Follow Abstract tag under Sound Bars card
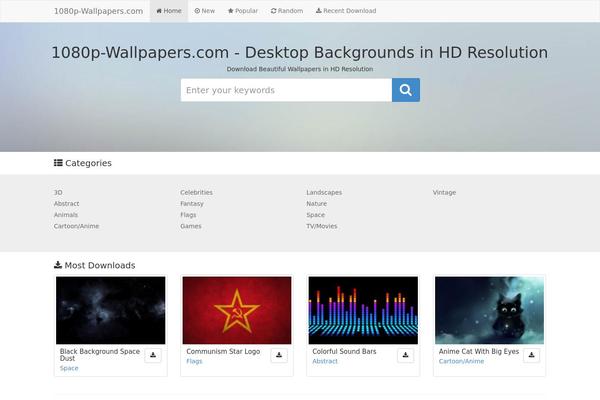The width and height of the screenshot is (600, 400). [x=325, y=361]
